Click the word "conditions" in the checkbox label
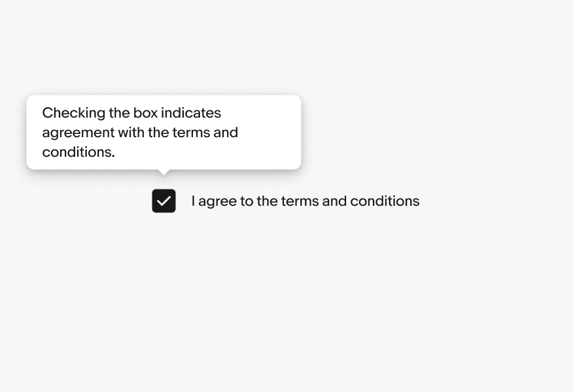 (x=385, y=201)
